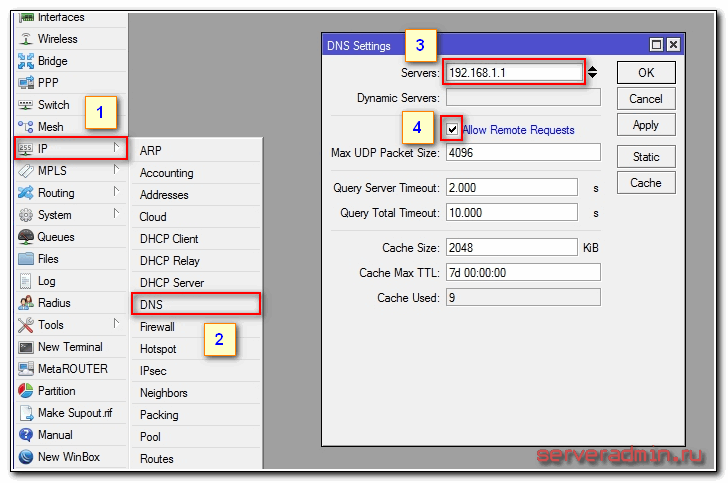Open Firewall in the IP submenu
The image size is (728, 483).
point(157,327)
